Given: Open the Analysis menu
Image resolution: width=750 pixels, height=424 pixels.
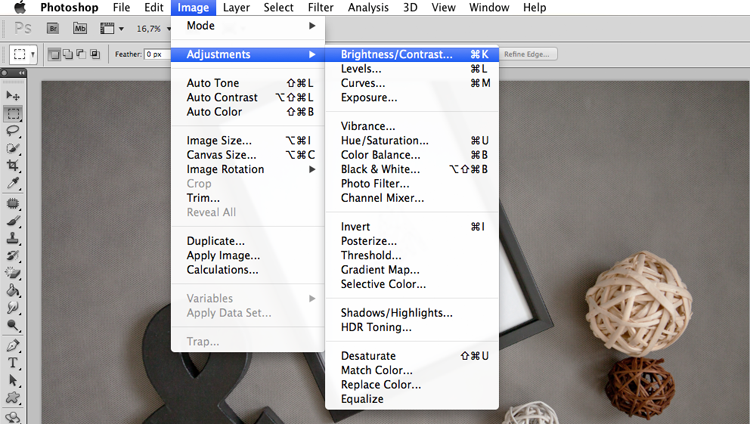Looking at the screenshot, I should 368,7.
